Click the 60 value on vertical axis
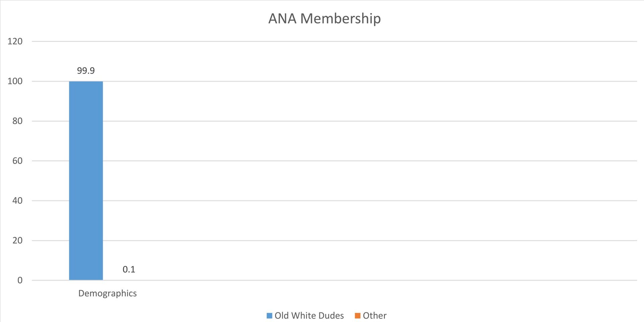Image resolution: width=644 pixels, height=322 pixels. 17,161
